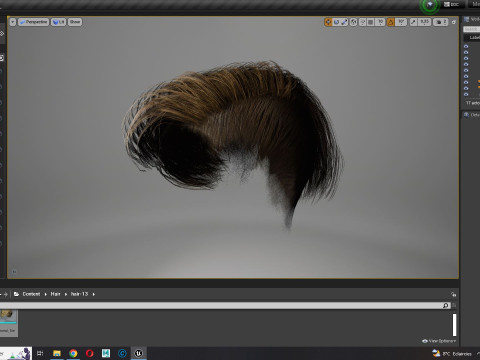Viewport: 480px width, 360px height.
Task: Click the Windows taskbar search box
Action: coord(16,353)
